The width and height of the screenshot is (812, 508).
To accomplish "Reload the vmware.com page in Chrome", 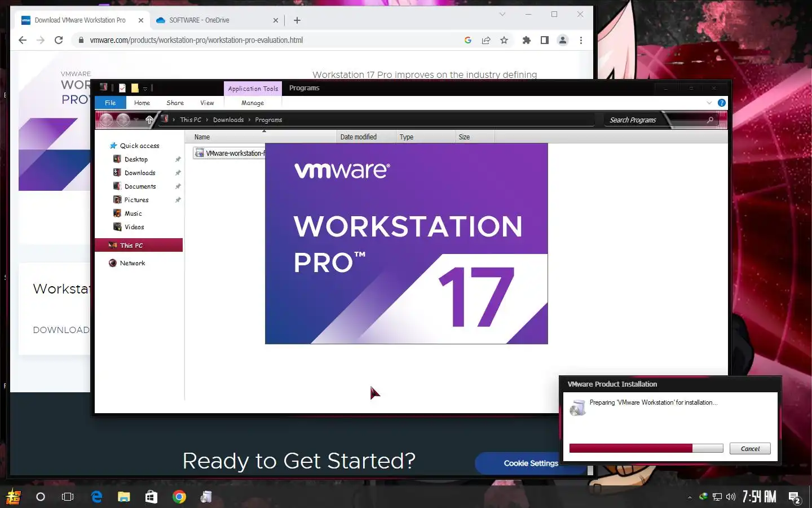I will point(59,40).
